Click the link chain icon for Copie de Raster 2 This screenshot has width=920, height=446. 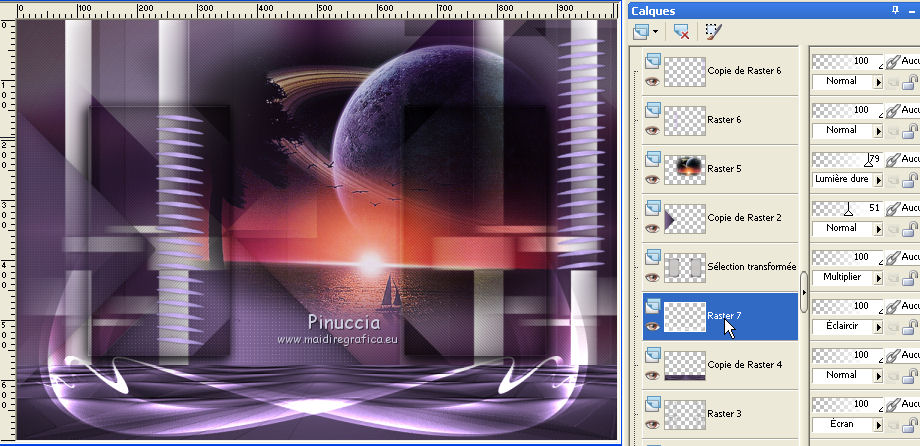(x=893, y=208)
